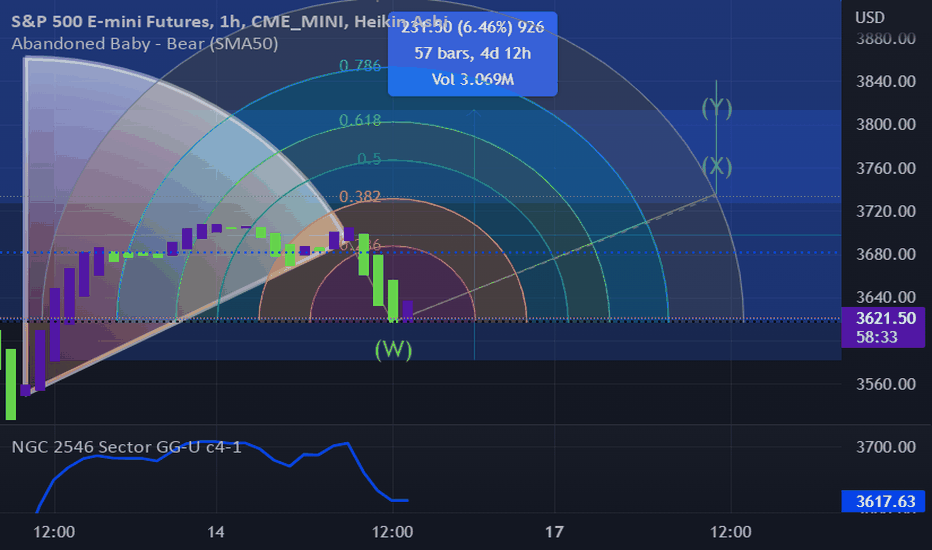This screenshot has width=932, height=550.
Task: Click the 0.382 Fibonacci arc label
Action: [x=360, y=196]
